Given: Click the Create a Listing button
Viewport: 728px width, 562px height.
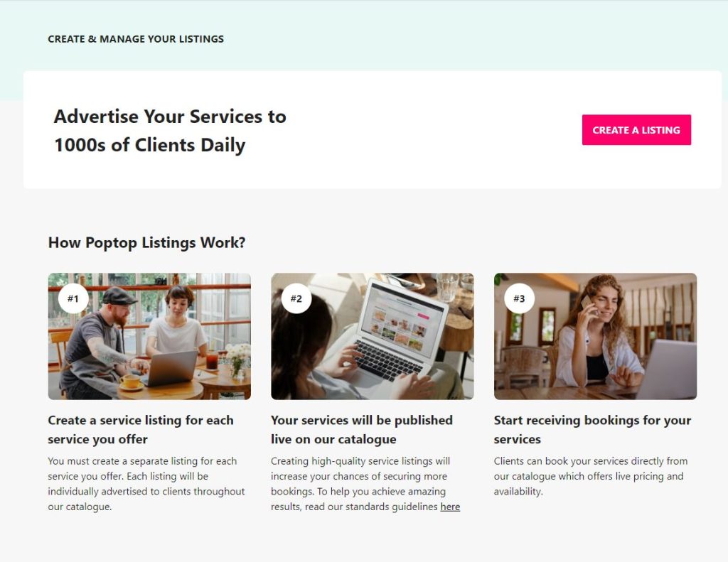Looking at the screenshot, I should tap(636, 130).
